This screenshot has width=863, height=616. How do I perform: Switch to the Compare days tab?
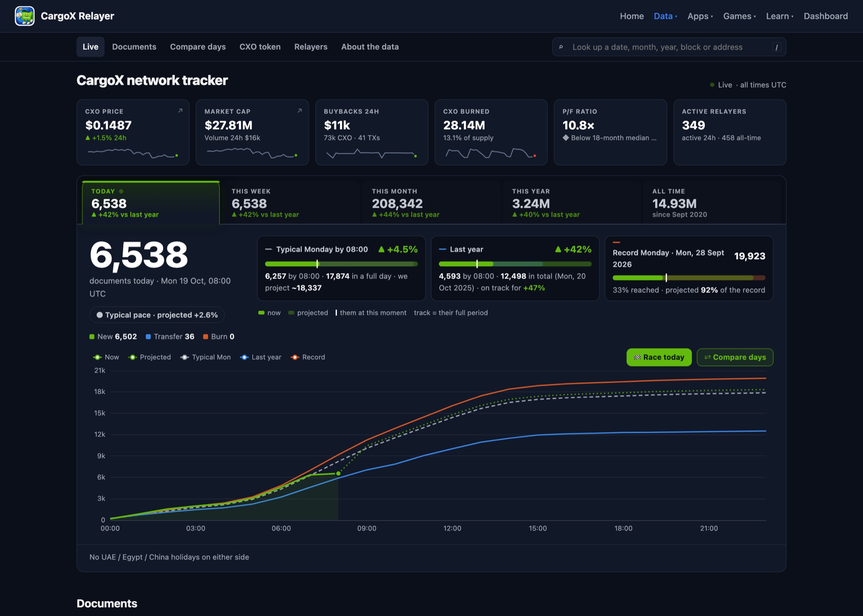pos(198,47)
